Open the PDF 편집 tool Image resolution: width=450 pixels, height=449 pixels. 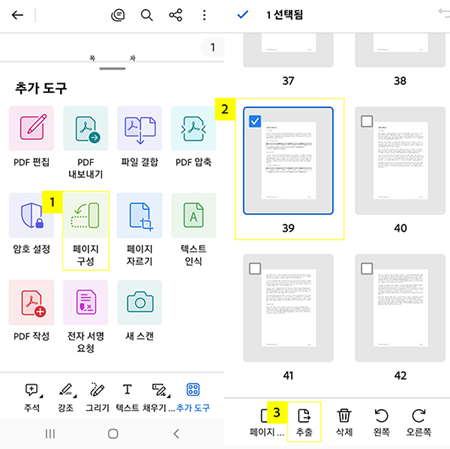click(x=31, y=137)
